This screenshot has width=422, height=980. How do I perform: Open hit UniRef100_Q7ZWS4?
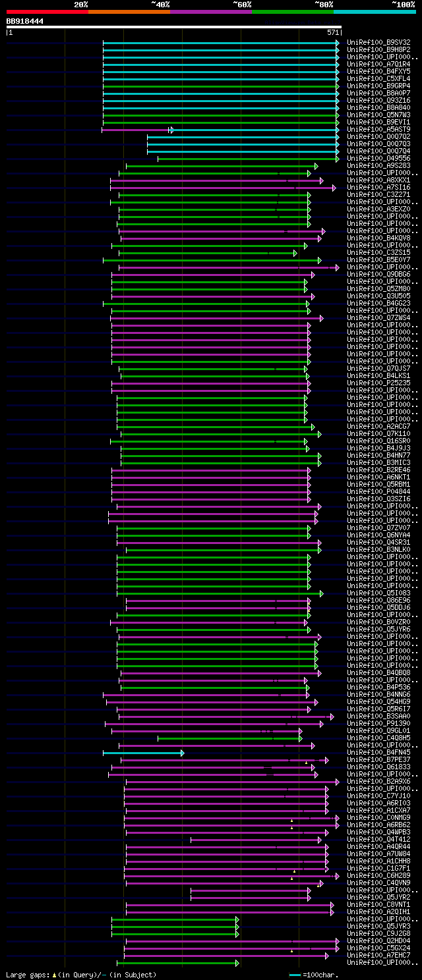pos(378,317)
